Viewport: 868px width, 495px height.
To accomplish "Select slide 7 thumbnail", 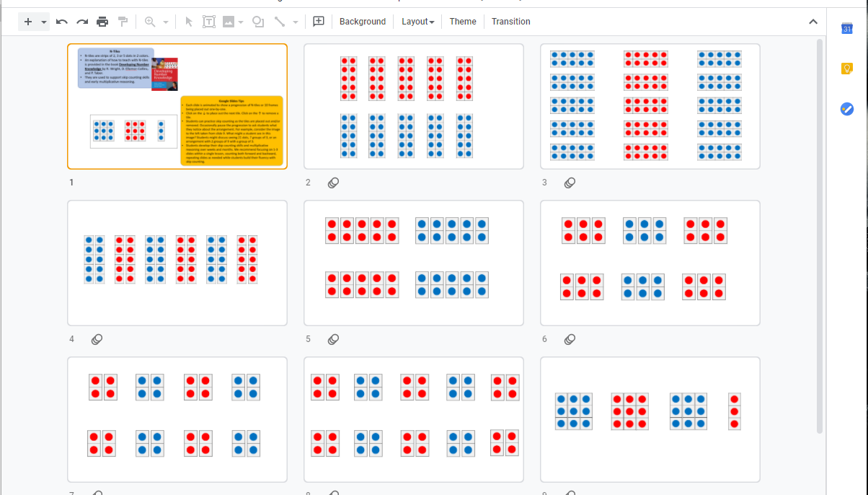I will coord(177,419).
